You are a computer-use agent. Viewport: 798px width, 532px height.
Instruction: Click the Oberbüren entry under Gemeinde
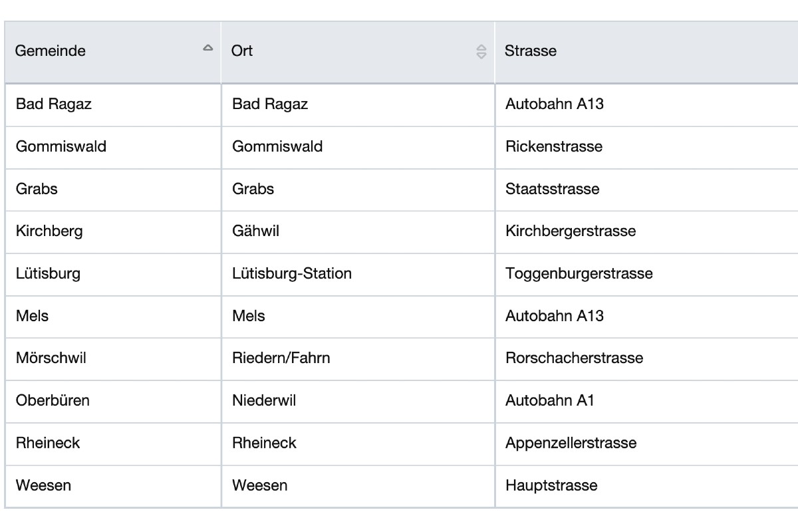tap(53, 401)
